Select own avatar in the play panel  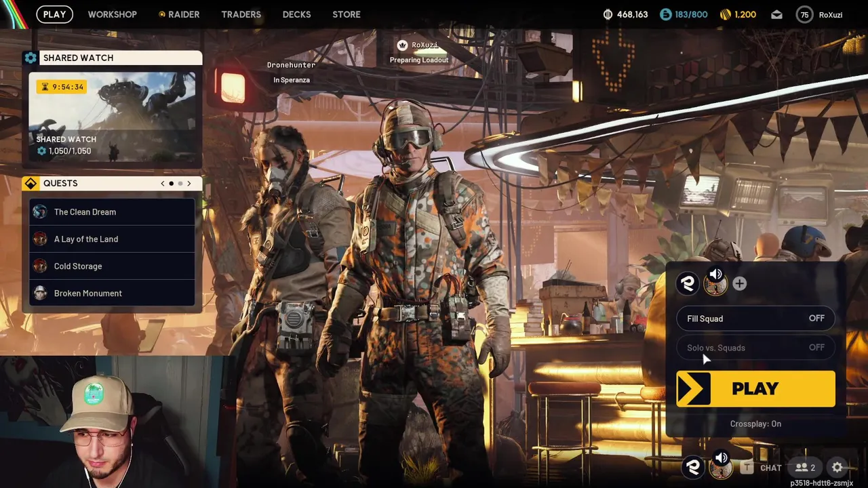pos(688,283)
